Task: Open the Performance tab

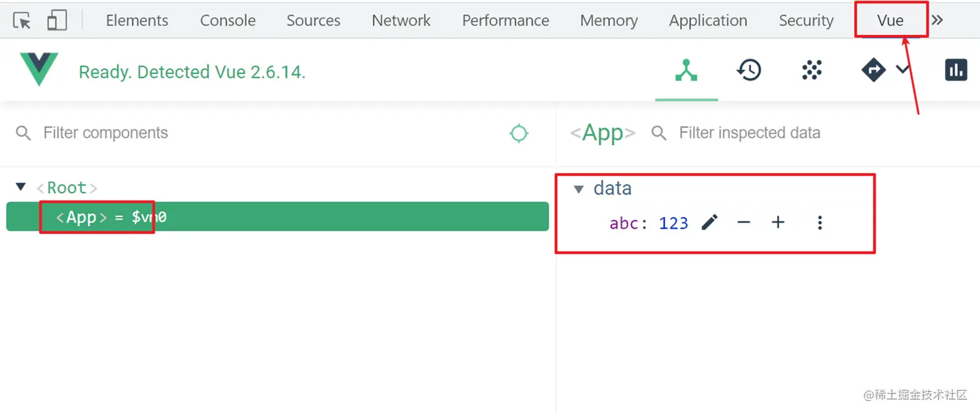Action: point(506,21)
